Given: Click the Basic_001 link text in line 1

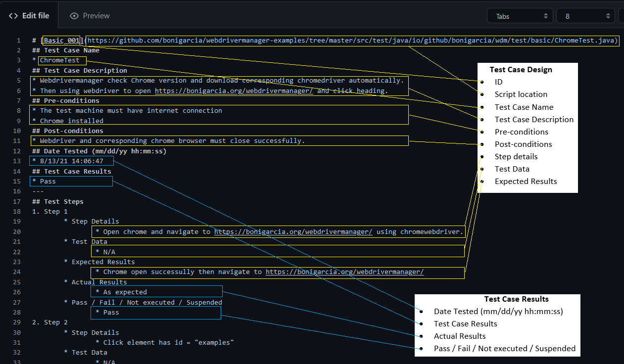Looking at the screenshot, I should 62,41.
